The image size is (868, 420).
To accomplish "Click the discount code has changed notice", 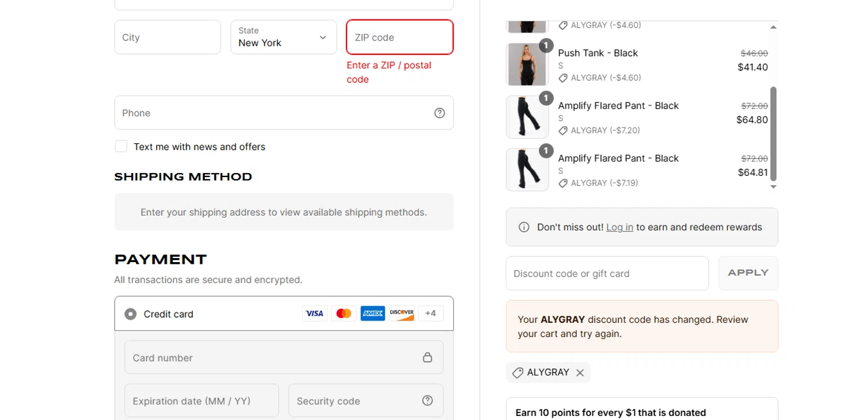I will tap(642, 326).
